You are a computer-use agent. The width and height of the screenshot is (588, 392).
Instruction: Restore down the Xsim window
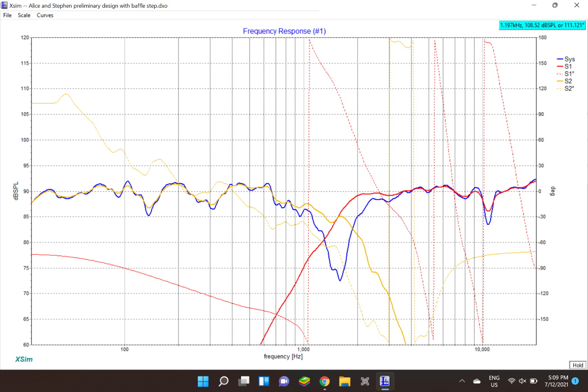(x=555, y=5)
